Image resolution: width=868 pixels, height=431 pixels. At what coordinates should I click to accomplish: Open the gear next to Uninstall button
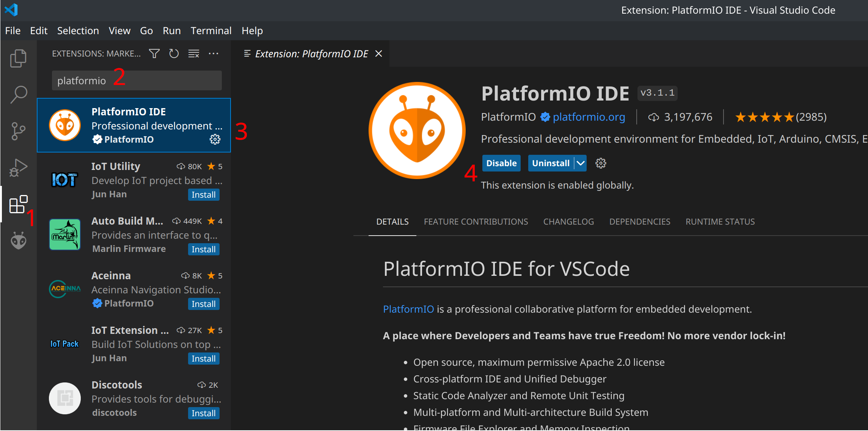[601, 163]
